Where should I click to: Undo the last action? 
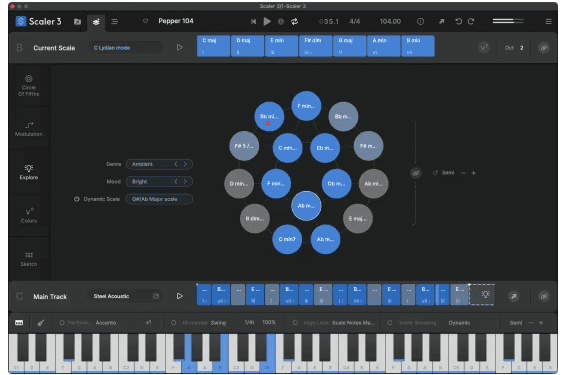pyautogui.click(x=459, y=22)
